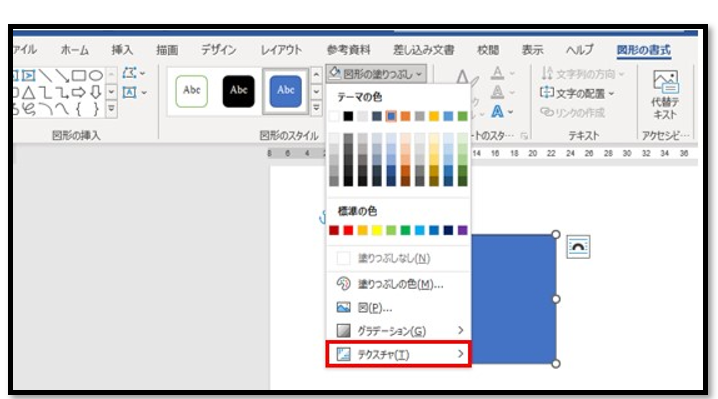This screenshot has width=718, height=399.
Task: Switch to 差し込み文書 tab
Action: pos(424,49)
